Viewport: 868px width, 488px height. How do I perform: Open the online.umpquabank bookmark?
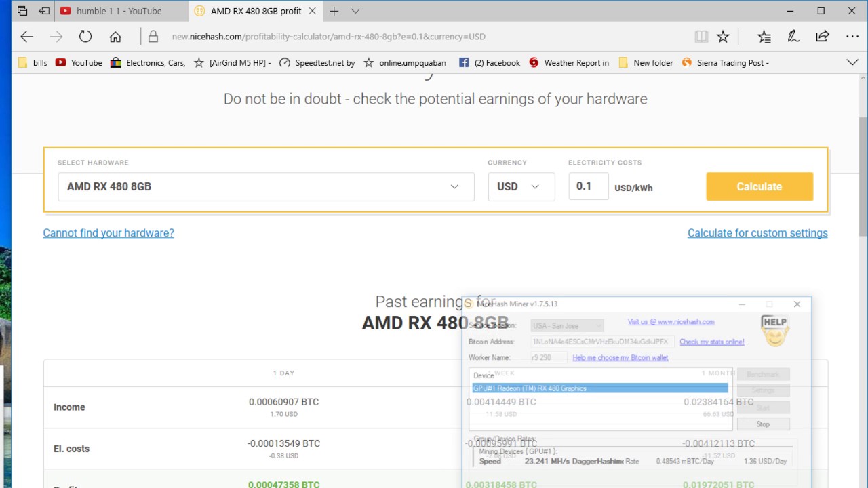coord(405,62)
